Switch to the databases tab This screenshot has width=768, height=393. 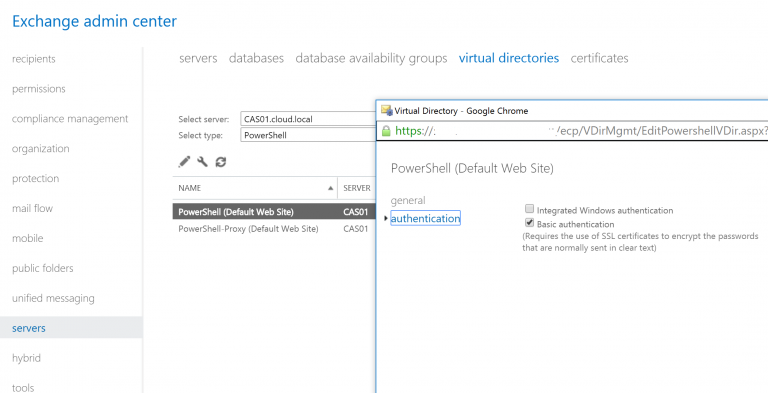click(256, 58)
